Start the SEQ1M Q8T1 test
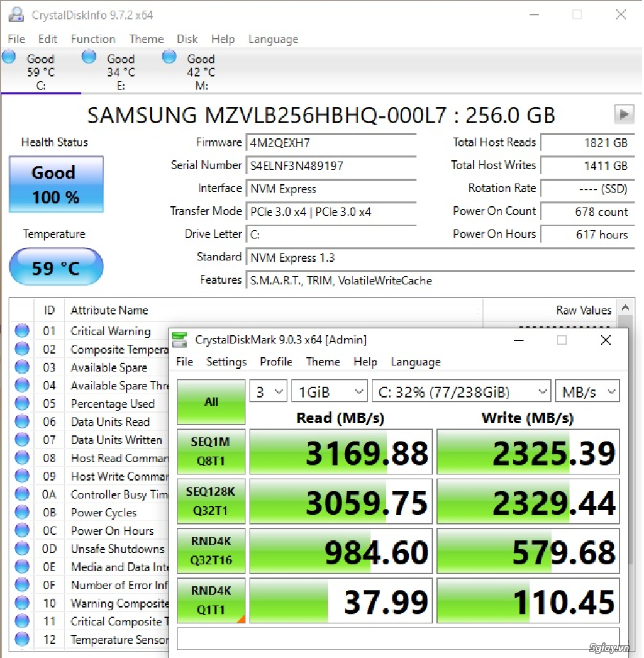The height and width of the screenshot is (658, 644). coord(211,452)
